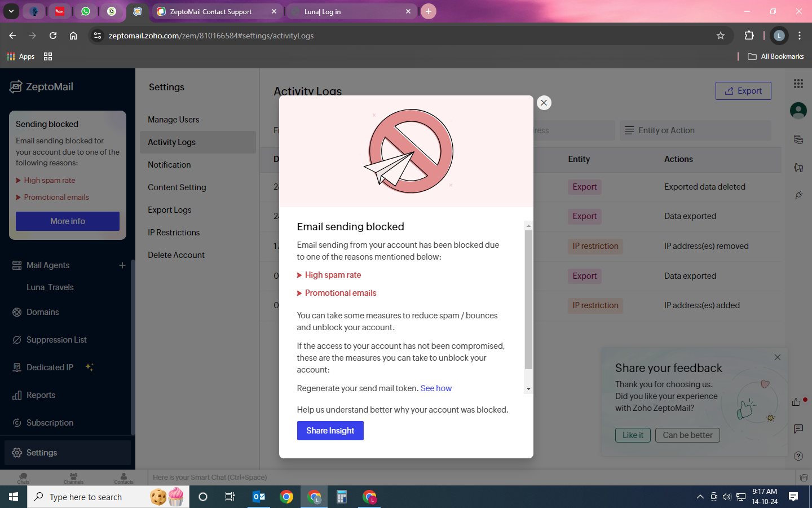
Task: Click the thumbs-up feedback icon
Action: (x=796, y=402)
